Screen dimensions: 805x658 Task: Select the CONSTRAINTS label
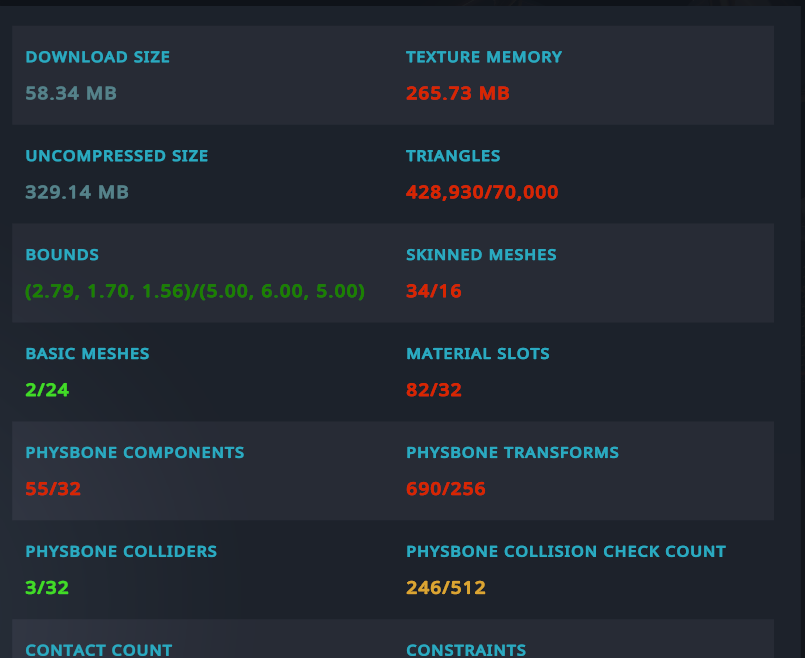[x=466, y=650]
